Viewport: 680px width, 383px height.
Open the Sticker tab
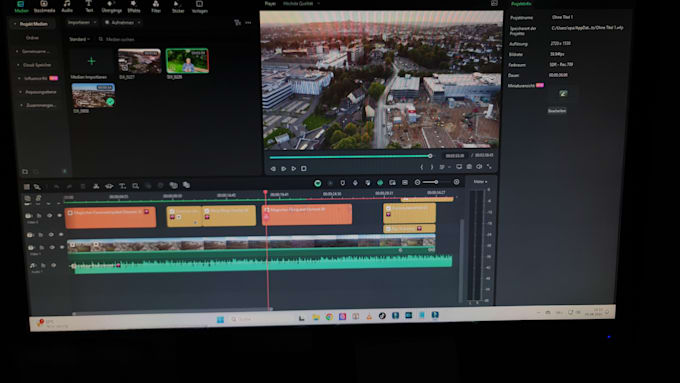click(178, 7)
